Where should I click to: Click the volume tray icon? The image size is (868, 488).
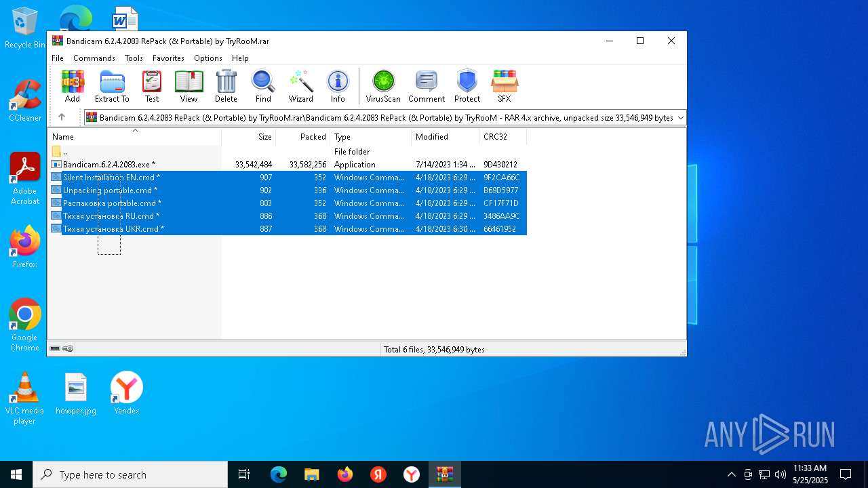click(780, 474)
